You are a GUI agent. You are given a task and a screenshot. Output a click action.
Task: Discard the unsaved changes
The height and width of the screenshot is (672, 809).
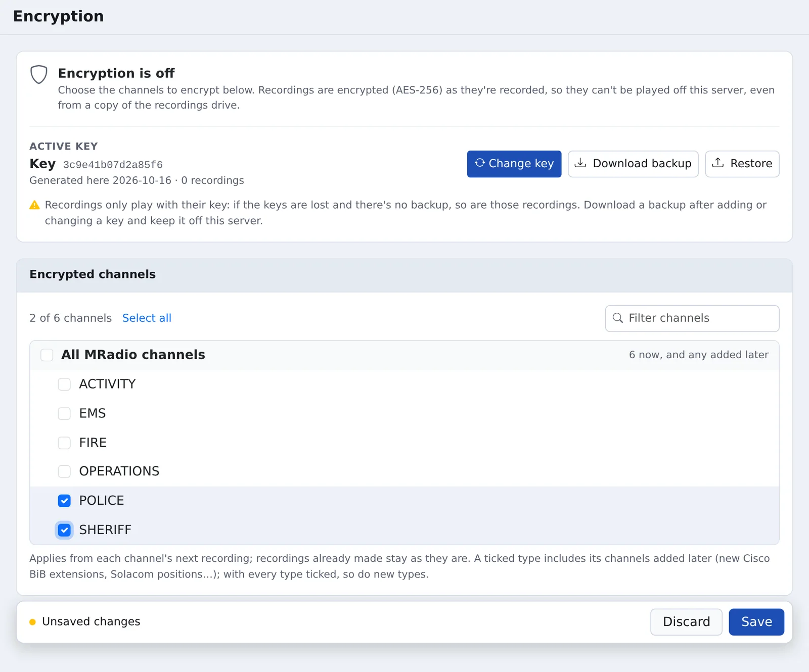click(686, 622)
